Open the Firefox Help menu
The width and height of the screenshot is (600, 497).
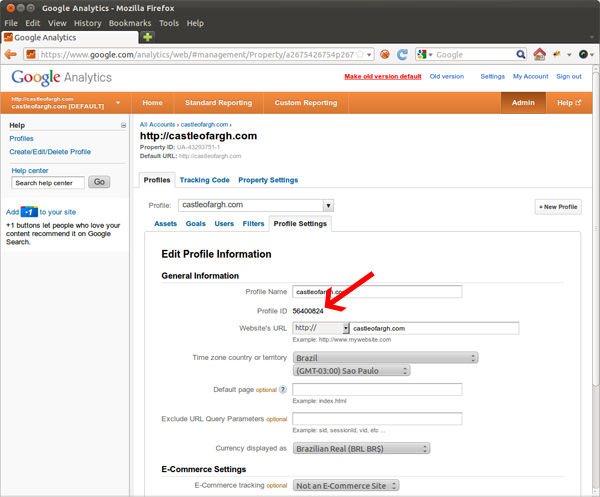195,23
